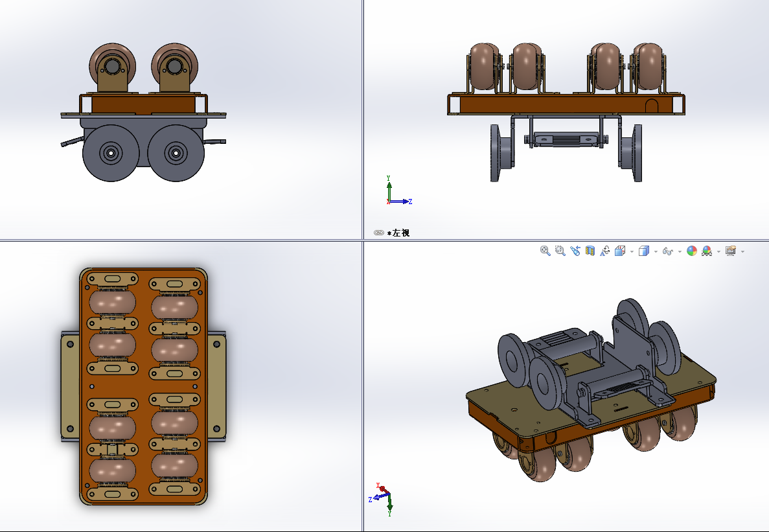Screen dimensions: 769x532
Task: Open the Dynamic Annotation Views icon
Action: tap(604, 251)
